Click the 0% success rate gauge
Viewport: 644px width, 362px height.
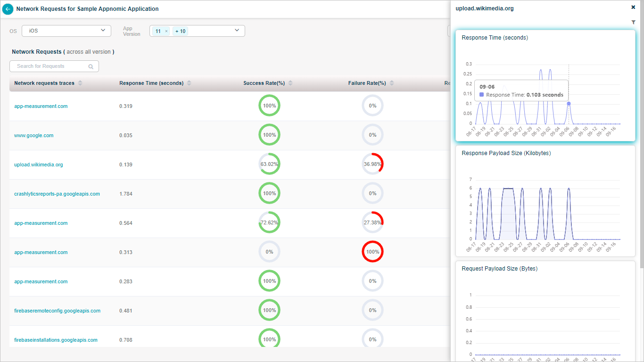click(x=269, y=252)
